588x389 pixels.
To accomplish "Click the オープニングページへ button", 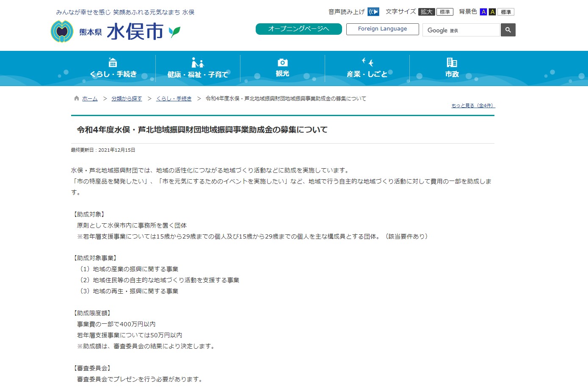I will (298, 29).
